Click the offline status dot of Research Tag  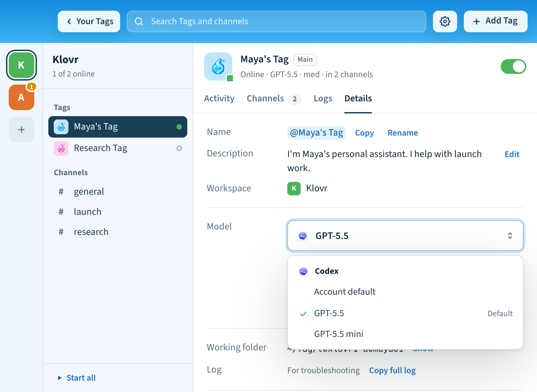pos(179,148)
